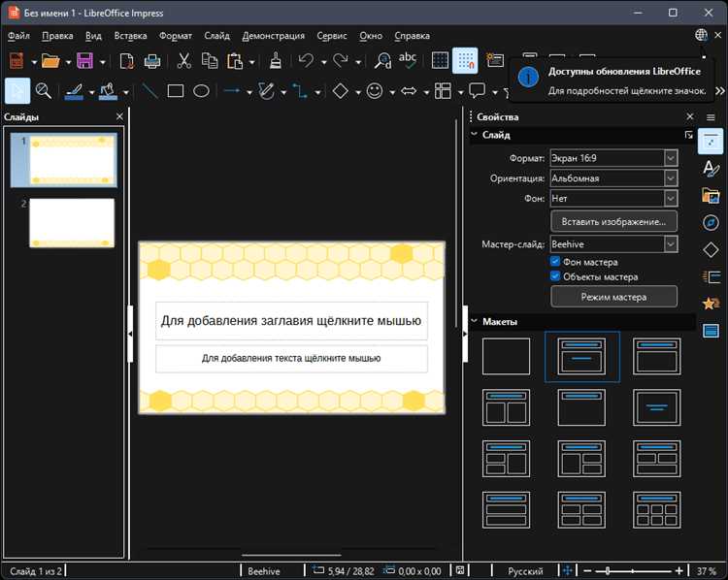728x580 pixels.
Task: Close the Слайды panel
Action: click(119, 116)
